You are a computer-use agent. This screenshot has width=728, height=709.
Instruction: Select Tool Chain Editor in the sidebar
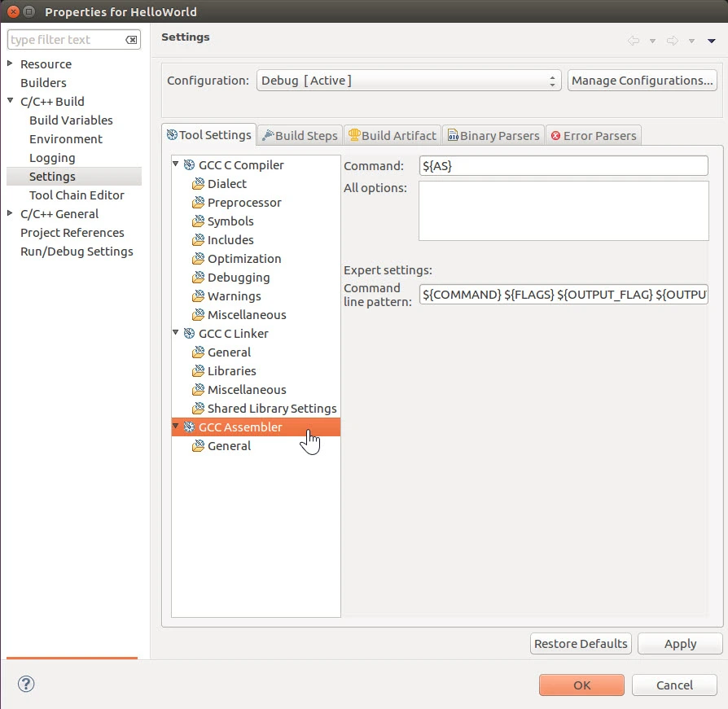(77, 195)
